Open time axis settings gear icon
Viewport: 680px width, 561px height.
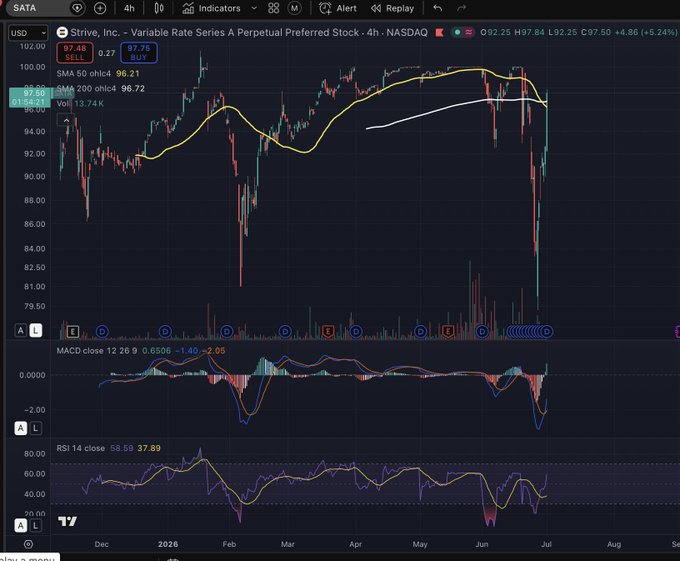click(28, 545)
